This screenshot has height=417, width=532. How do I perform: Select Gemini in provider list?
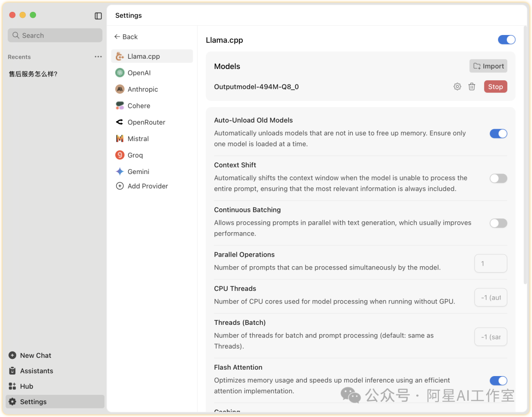(152, 172)
